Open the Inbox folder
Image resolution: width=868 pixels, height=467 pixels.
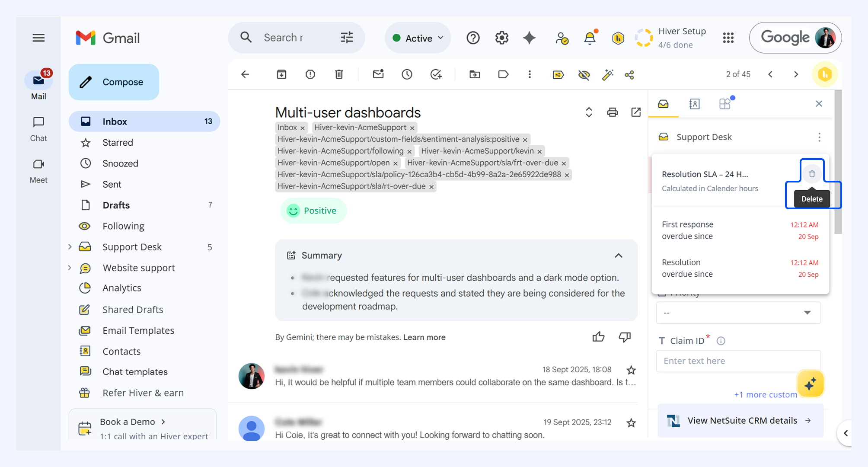click(144, 122)
